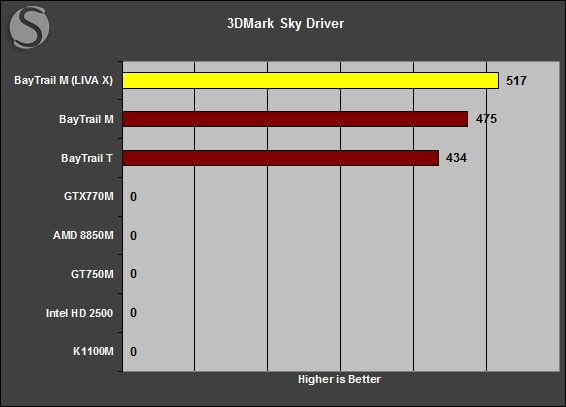Click the BayTrail M (LIVA X) axis label
This screenshot has height=407, width=566.
click(64, 80)
